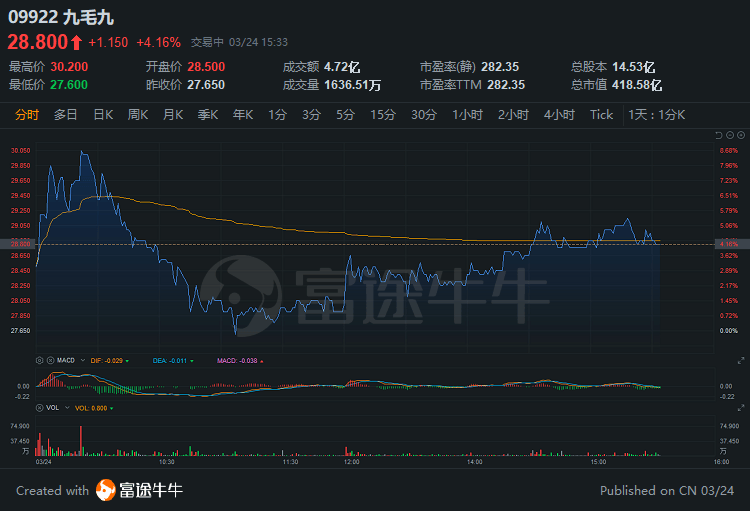Image resolution: width=750 pixels, height=511 pixels.
Task: Click the 'Published on CN 03/24' footer text
Action: click(667, 490)
